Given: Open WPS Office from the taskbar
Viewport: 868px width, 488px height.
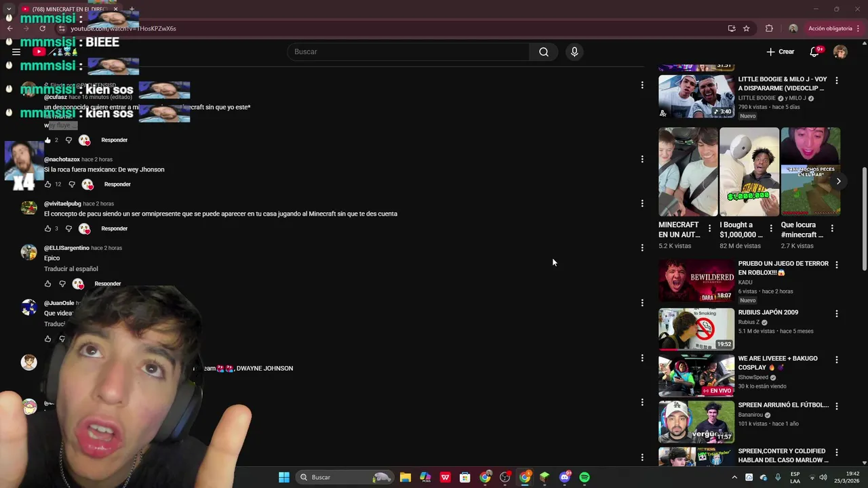Looking at the screenshot, I should click(446, 477).
